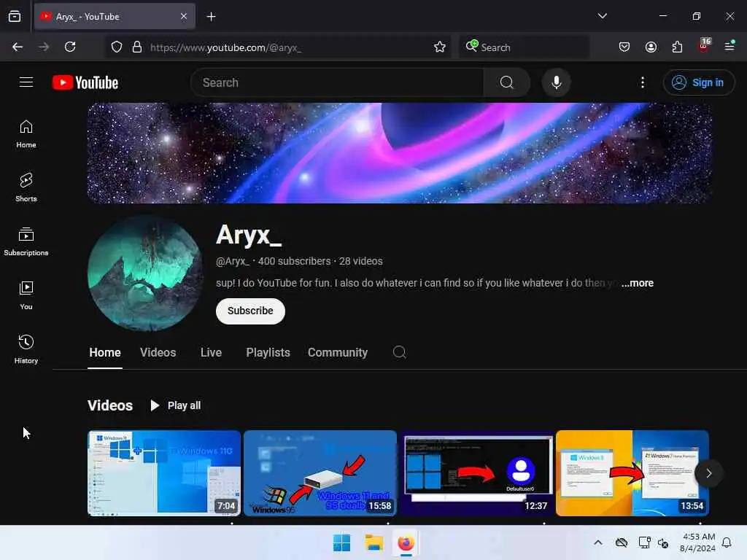Click the YouTube Search input field
This screenshot has height=560, width=747.
coord(337,82)
